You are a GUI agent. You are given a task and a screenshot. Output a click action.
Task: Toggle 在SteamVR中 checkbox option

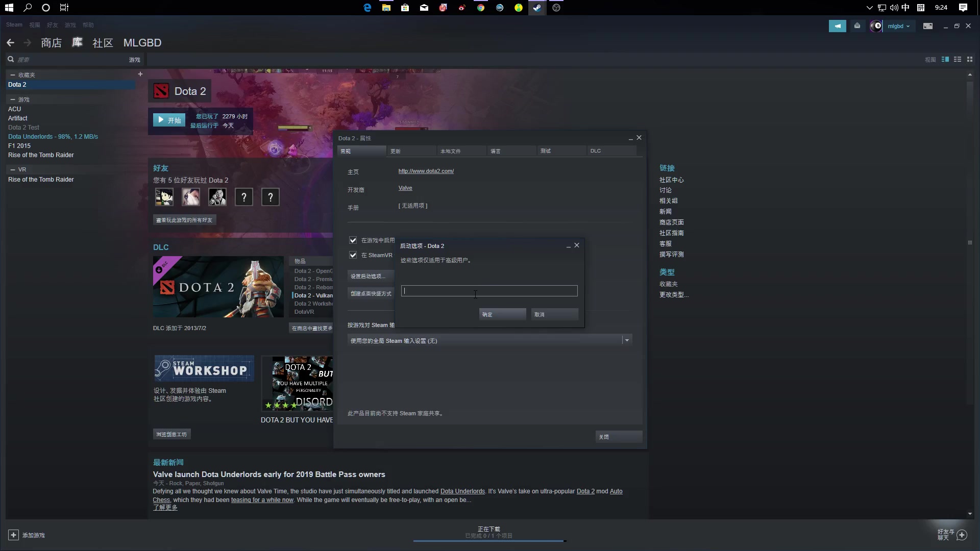pos(353,254)
